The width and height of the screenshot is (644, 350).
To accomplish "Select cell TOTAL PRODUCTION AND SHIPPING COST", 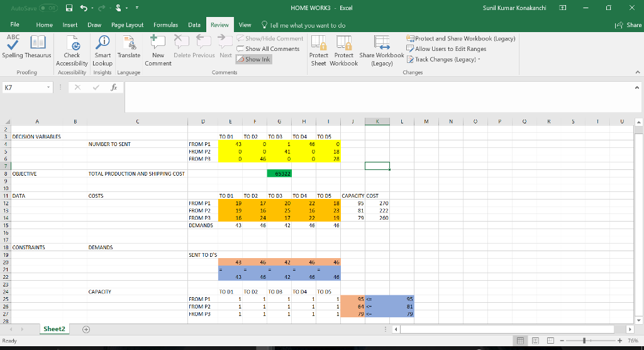I will [x=136, y=174].
